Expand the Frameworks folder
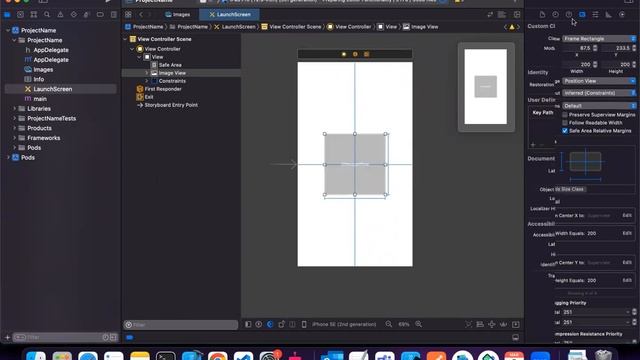This screenshot has height=360, width=640. coord(14,138)
